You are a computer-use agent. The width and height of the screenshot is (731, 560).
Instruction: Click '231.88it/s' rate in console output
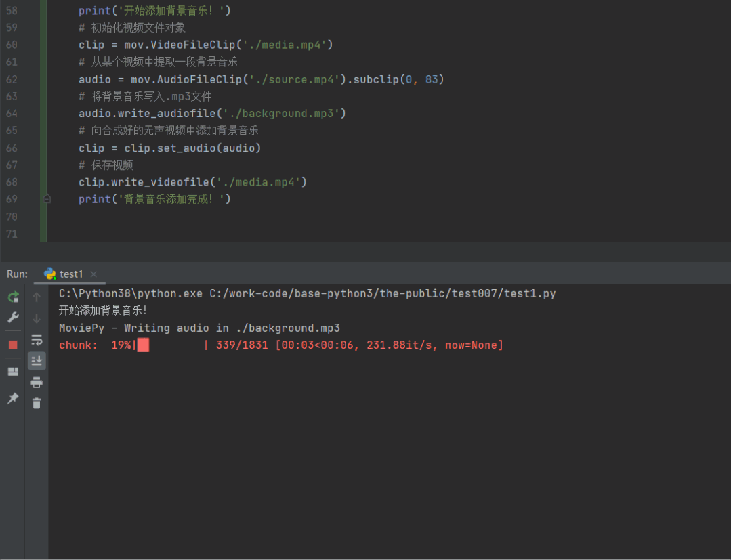click(x=402, y=345)
